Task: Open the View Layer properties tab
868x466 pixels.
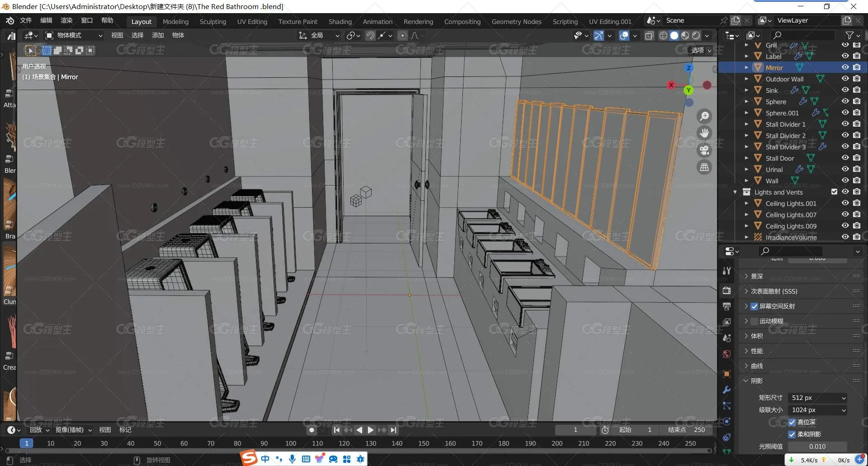Action: tap(726, 322)
